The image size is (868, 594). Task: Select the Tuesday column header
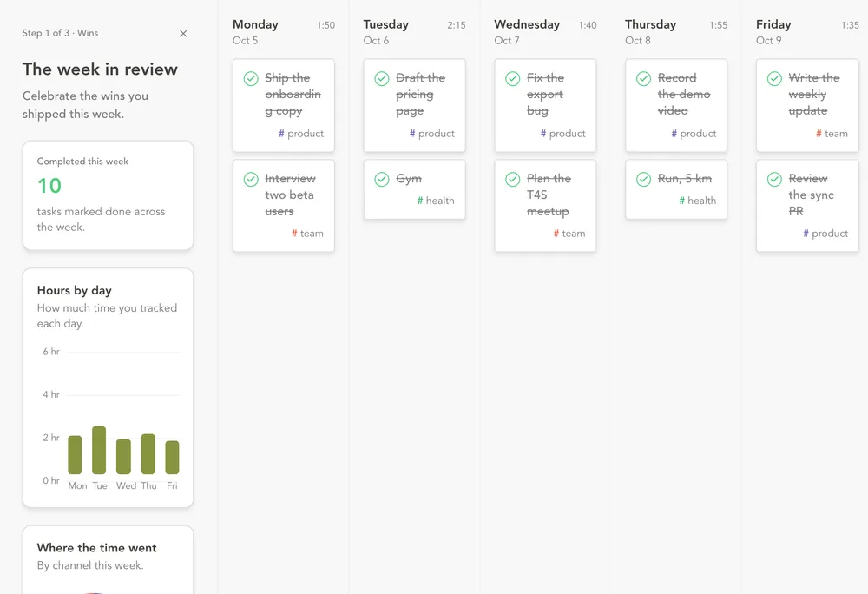(386, 24)
